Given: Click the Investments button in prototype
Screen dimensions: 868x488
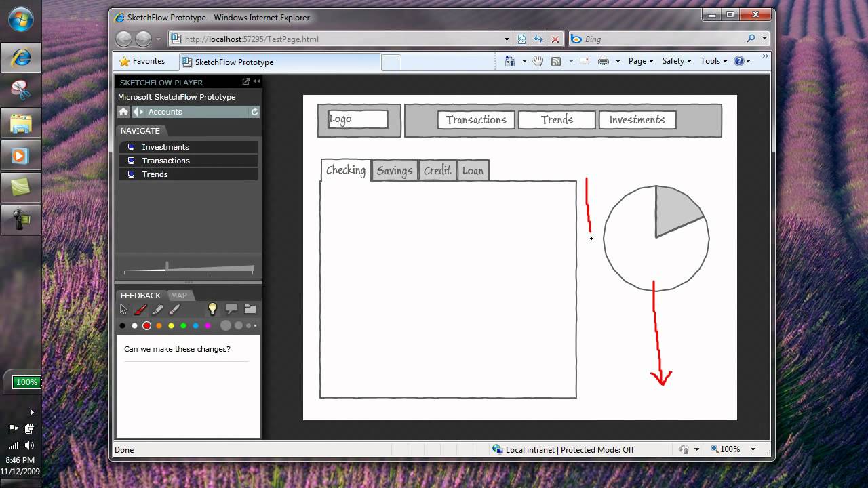Looking at the screenshot, I should click(x=637, y=120).
